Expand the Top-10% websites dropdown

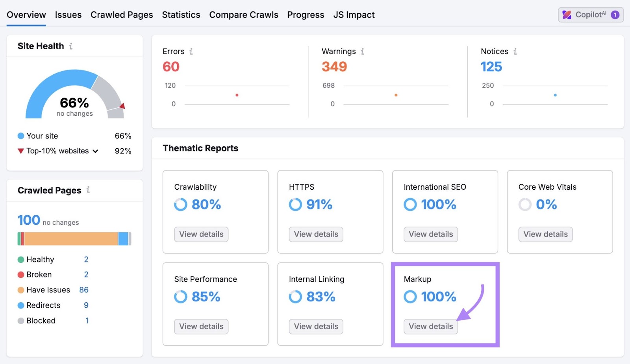click(95, 151)
